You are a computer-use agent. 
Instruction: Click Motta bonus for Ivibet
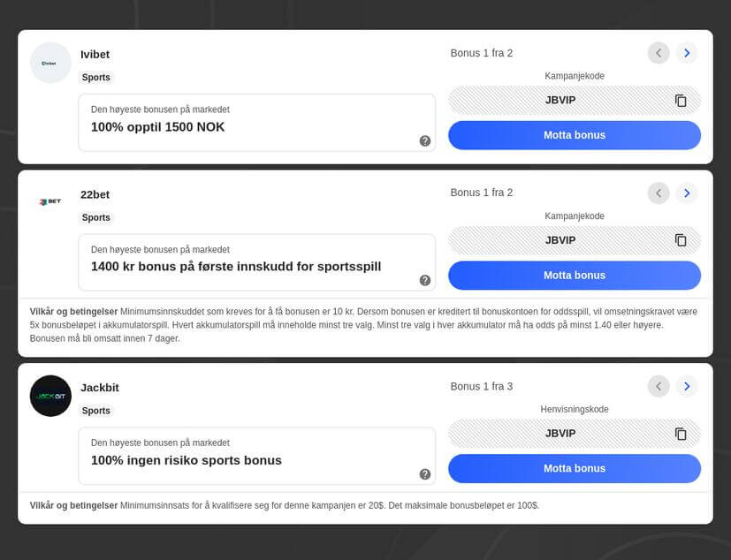[x=575, y=135]
